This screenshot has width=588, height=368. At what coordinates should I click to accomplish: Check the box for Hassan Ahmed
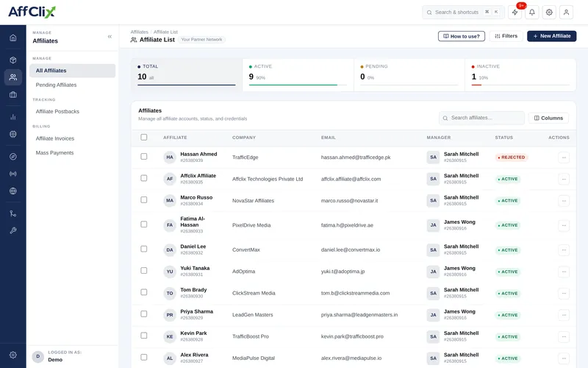[143, 156]
